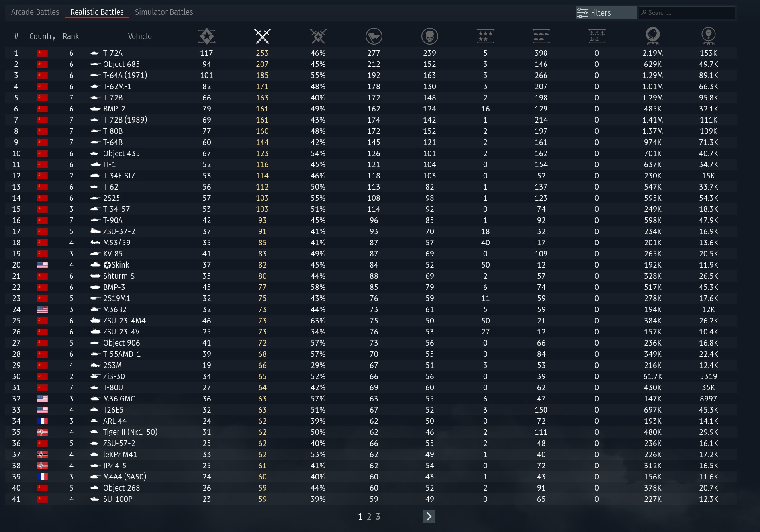Viewport: 760px width, 532px height.
Task: Select the Object 906 entry
Action: click(121, 343)
